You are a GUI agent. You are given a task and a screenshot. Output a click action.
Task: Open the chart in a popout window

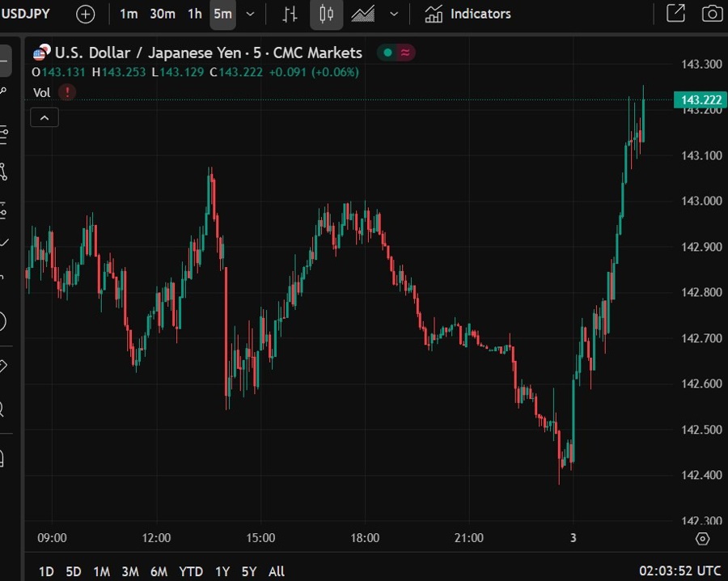coord(675,14)
